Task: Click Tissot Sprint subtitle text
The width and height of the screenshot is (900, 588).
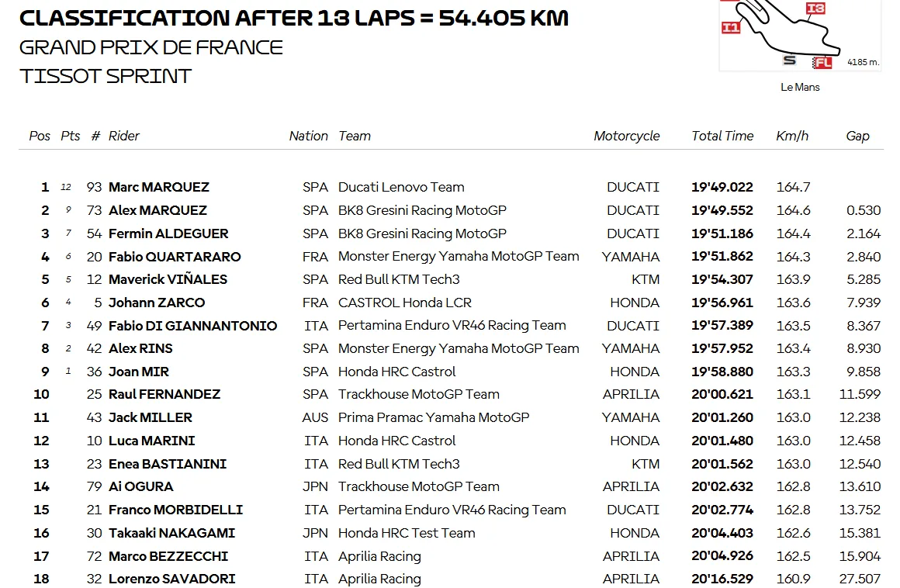Action: [106, 76]
